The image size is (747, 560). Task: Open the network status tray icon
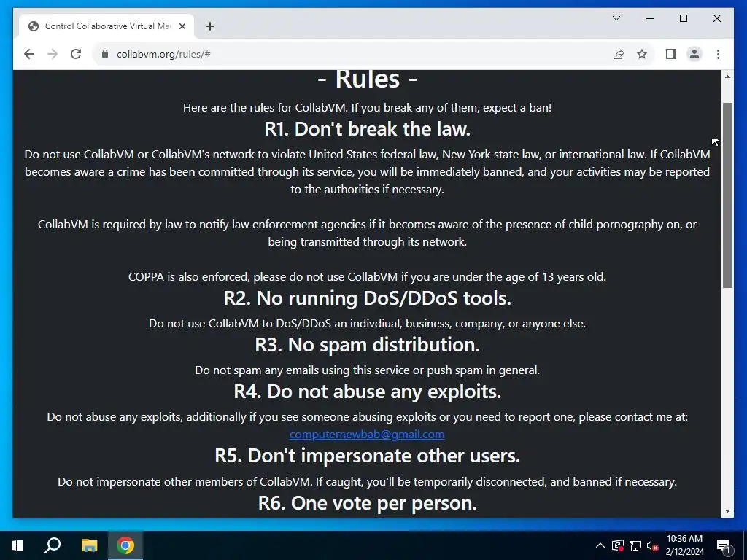[x=635, y=545]
